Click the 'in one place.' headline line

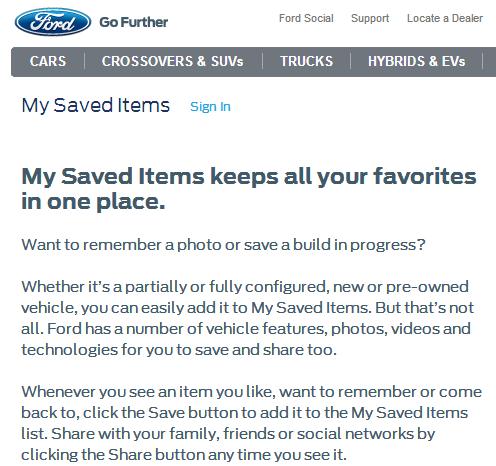point(93,202)
